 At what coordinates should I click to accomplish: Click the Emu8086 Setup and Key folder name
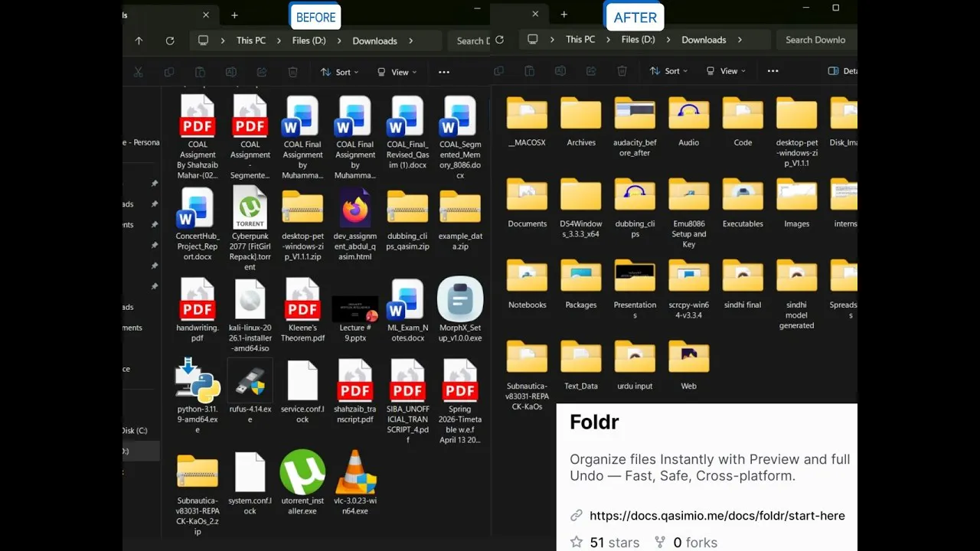[689, 234]
